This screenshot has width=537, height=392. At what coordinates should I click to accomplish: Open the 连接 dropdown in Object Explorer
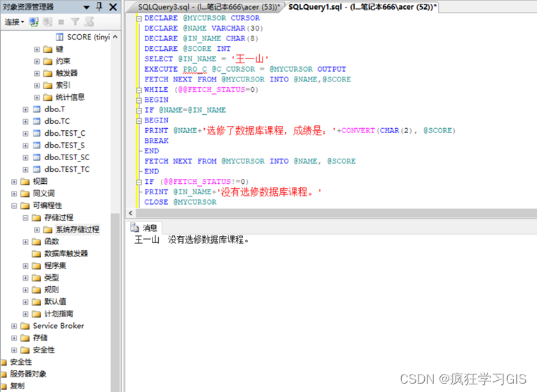(x=14, y=22)
